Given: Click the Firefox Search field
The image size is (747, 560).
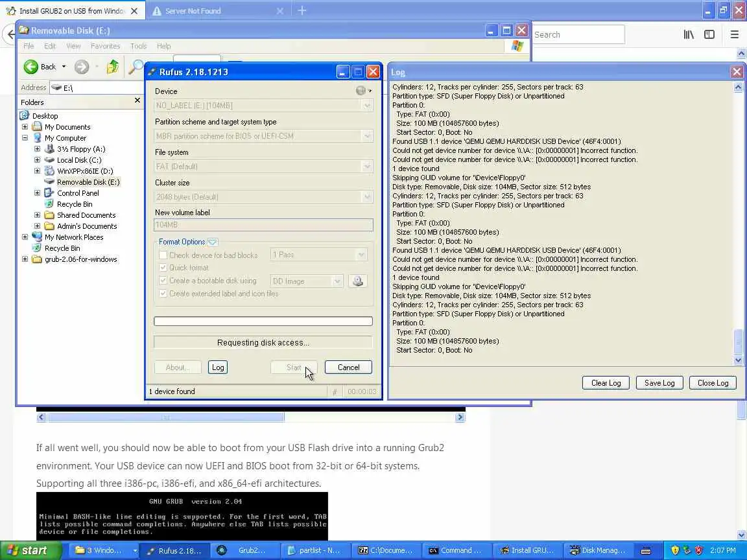Looking at the screenshot, I should 578,34.
